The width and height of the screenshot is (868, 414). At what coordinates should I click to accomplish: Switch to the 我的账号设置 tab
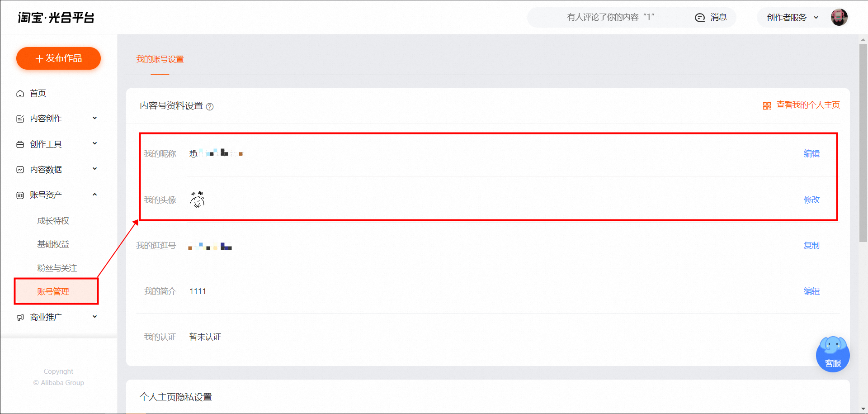coord(160,59)
